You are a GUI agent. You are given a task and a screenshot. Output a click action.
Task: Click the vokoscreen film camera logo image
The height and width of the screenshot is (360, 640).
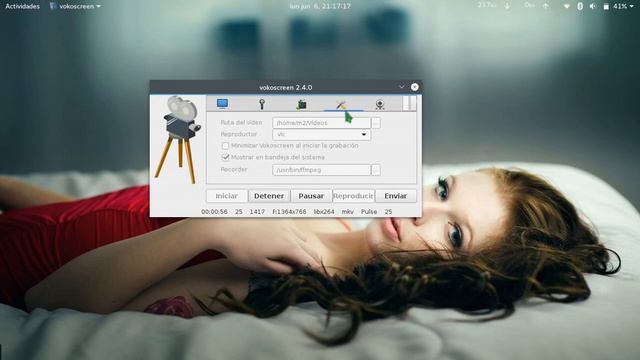point(178,140)
